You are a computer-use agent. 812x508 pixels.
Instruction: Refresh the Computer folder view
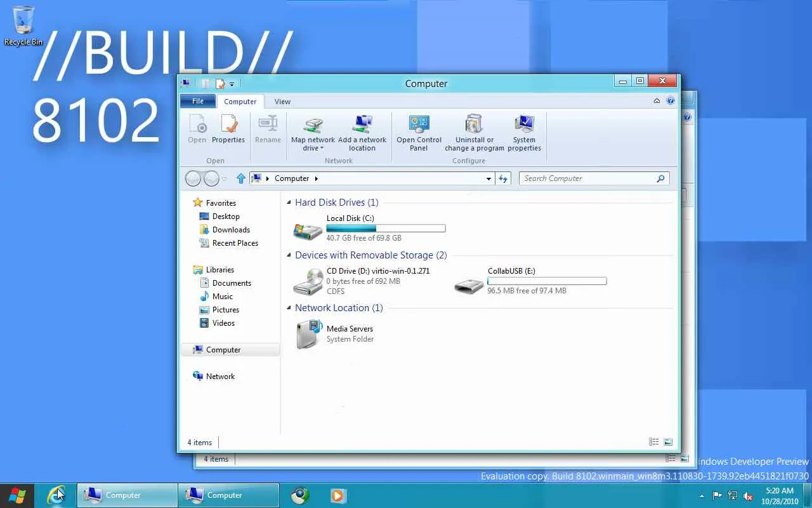pos(504,178)
